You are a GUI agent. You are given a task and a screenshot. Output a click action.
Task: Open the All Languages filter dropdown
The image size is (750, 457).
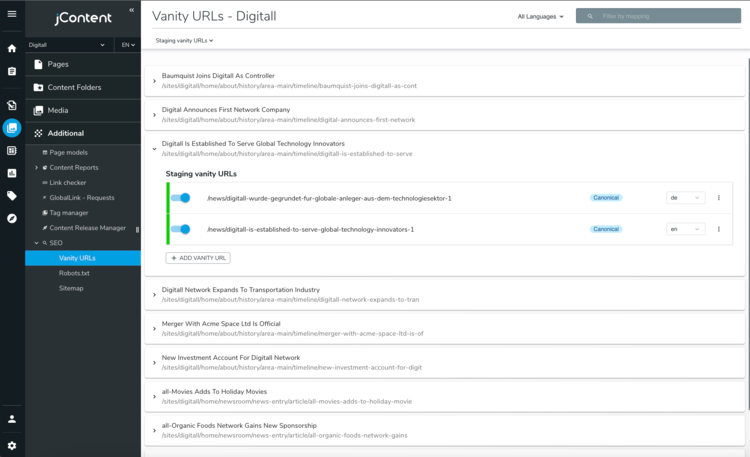pyautogui.click(x=540, y=17)
